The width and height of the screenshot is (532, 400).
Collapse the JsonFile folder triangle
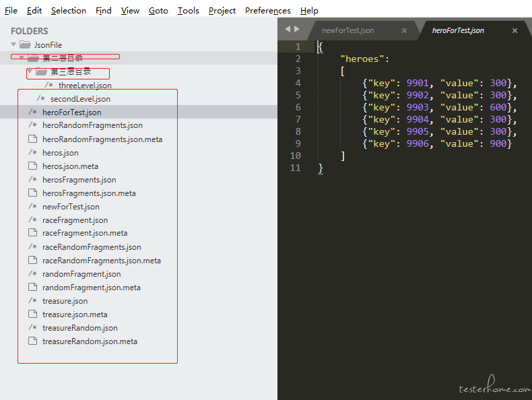point(13,44)
